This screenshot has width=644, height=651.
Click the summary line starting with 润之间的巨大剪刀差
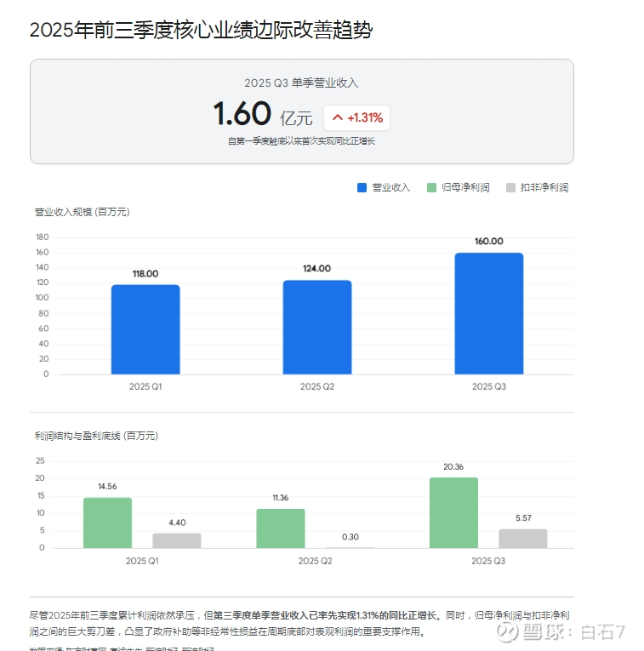point(228,632)
